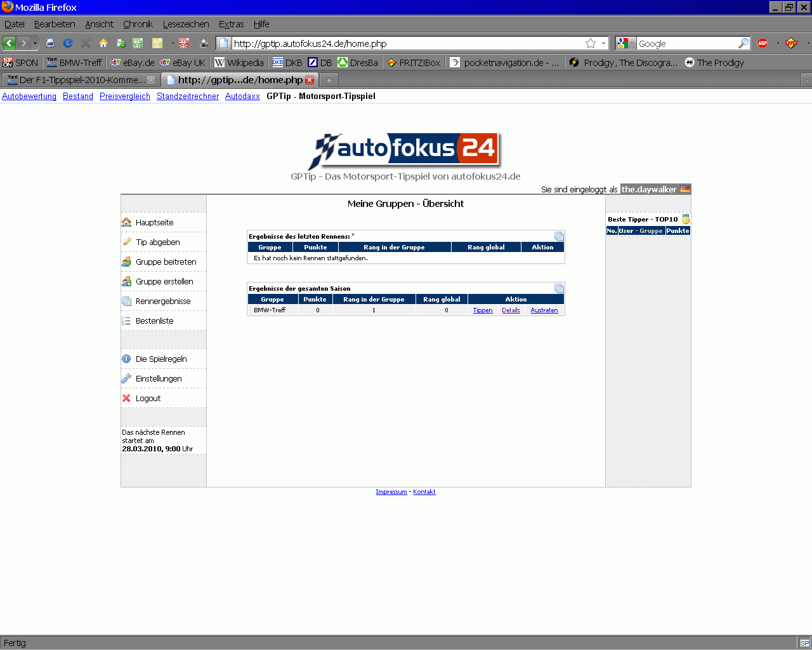Screen dimensions: 812x650
Task: Click the German flag next to the username
Action: pyautogui.click(x=685, y=189)
